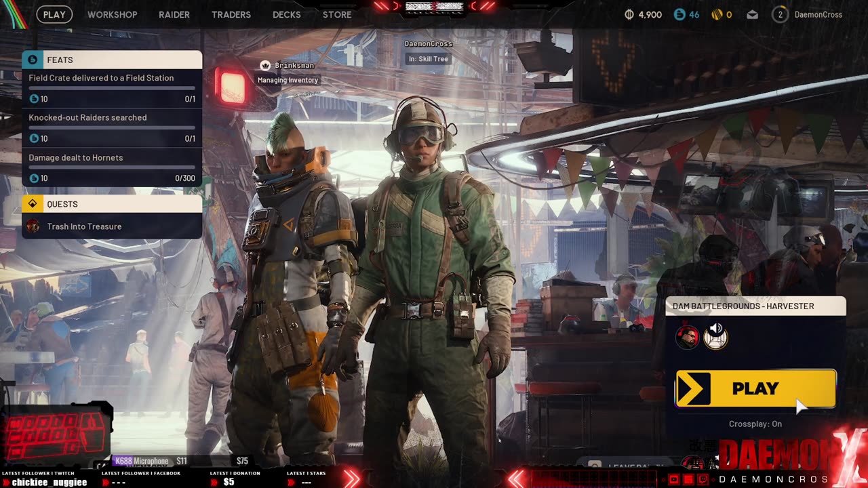
Task: Click the 0/300 Hornets damage counter
Action: [x=185, y=178]
